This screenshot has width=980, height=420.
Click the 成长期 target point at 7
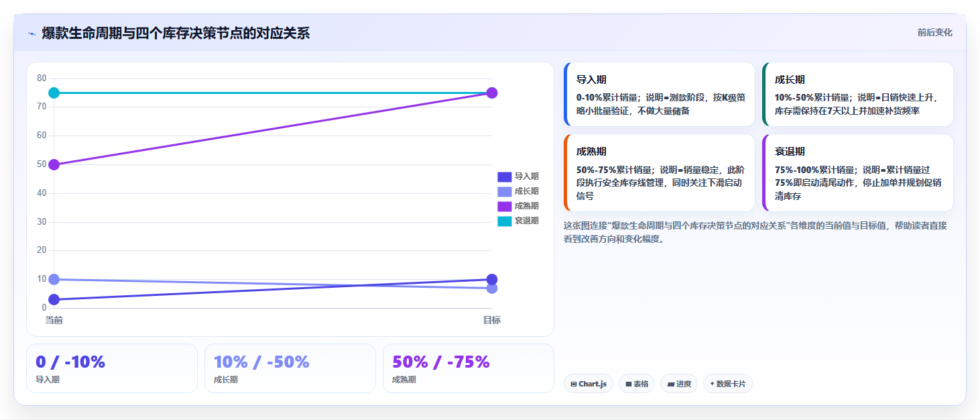pyautogui.click(x=492, y=288)
